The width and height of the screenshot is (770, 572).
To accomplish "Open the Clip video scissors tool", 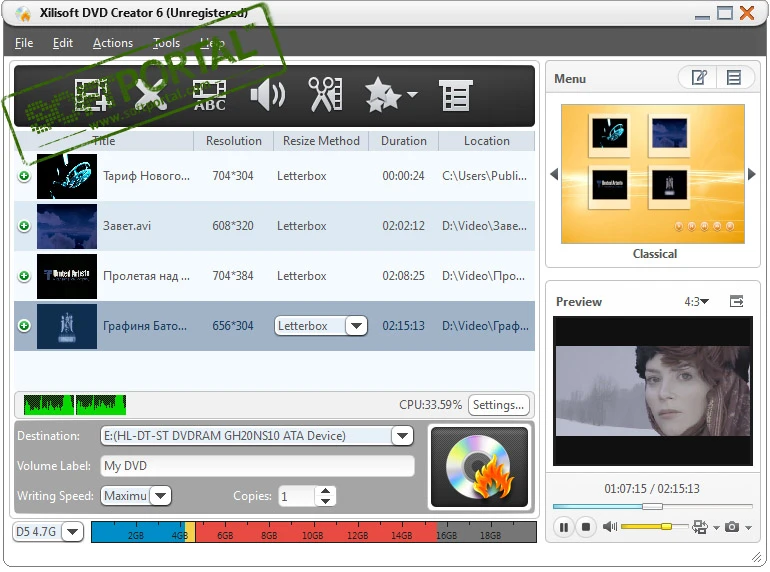I will pyautogui.click(x=324, y=96).
